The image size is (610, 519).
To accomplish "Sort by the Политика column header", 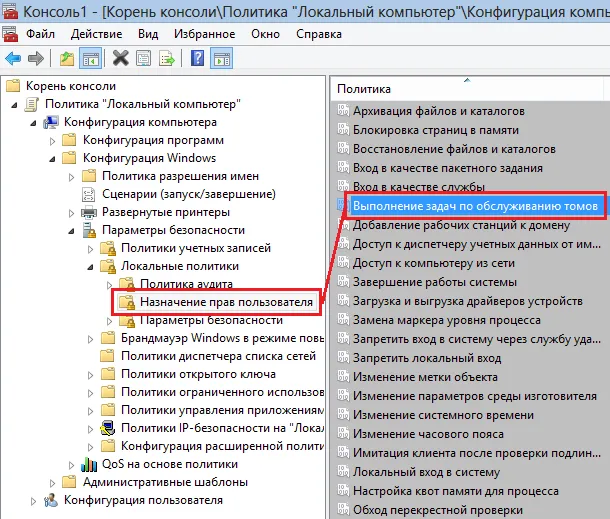I will pyautogui.click(x=467, y=89).
